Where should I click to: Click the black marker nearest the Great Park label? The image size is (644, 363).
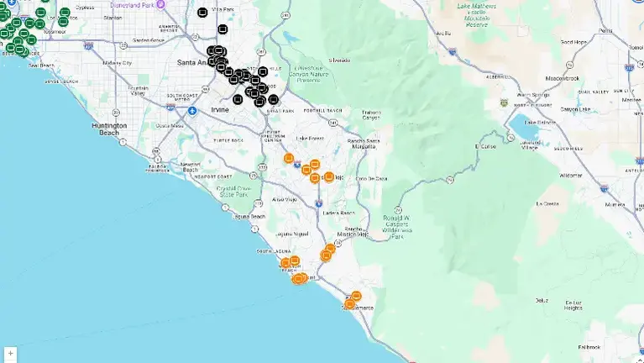pos(273,99)
